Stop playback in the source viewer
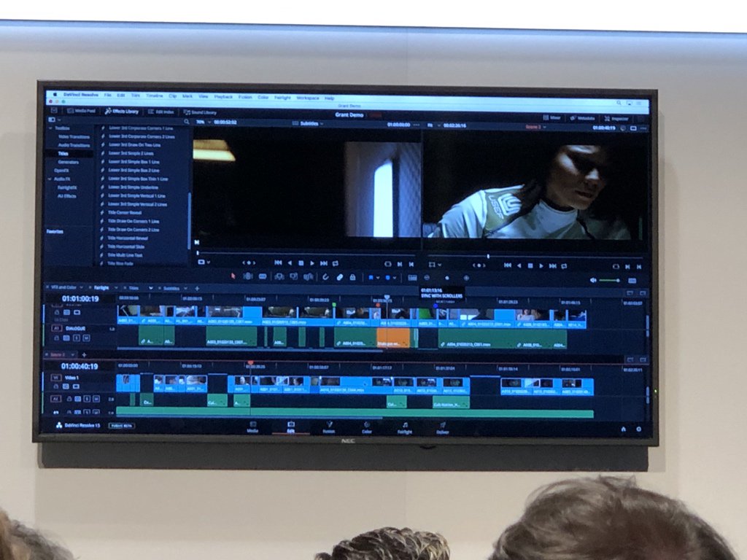This screenshot has width=747, height=560. click(301, 262)
